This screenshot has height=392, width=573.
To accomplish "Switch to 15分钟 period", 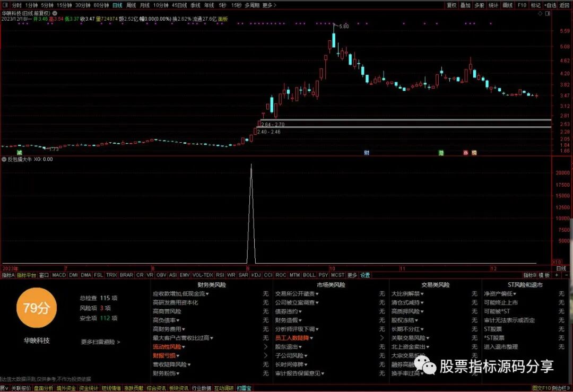I will tap(64, 5).
